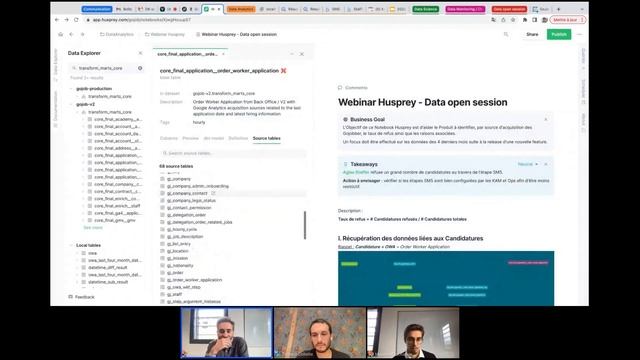Collapse the Business Goal block
The image size is (640, 360).
(546, 120)
